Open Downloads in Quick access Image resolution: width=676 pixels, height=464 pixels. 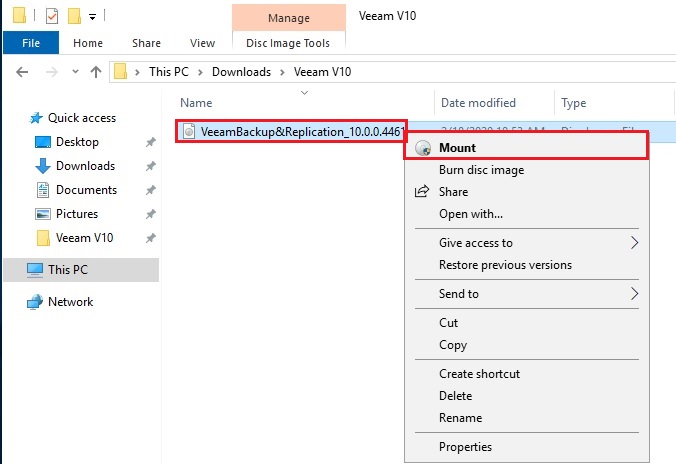click(85, 166)
